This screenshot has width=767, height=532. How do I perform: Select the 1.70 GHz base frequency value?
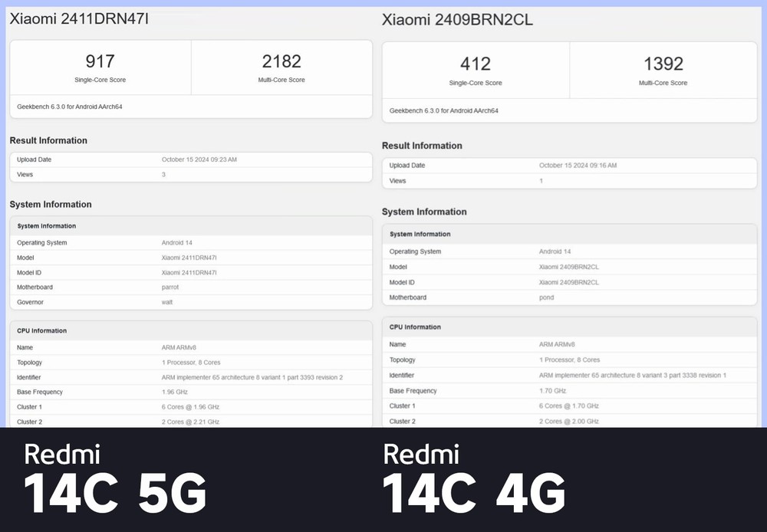pos(553,391)
